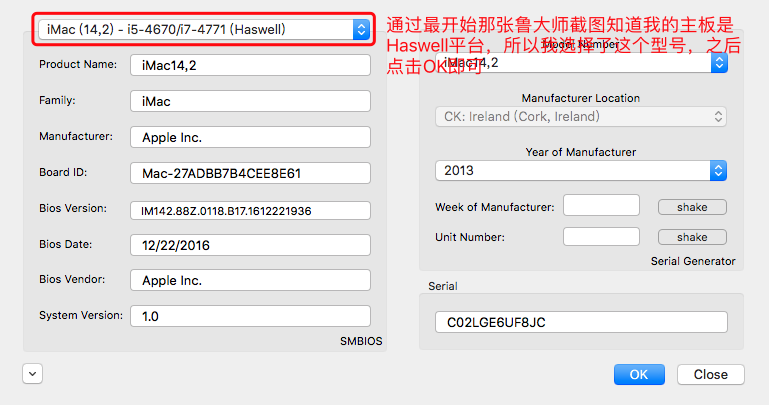Screen dimensions: 769x405
Task: Expand the bottom-left chevron disclosure button
Action: coord(32,374)
